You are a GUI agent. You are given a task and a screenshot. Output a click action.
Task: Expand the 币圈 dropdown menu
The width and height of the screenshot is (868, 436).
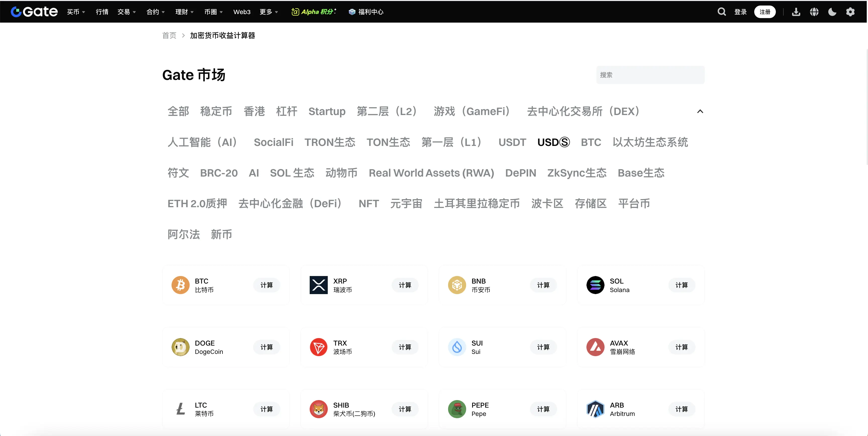213,12
